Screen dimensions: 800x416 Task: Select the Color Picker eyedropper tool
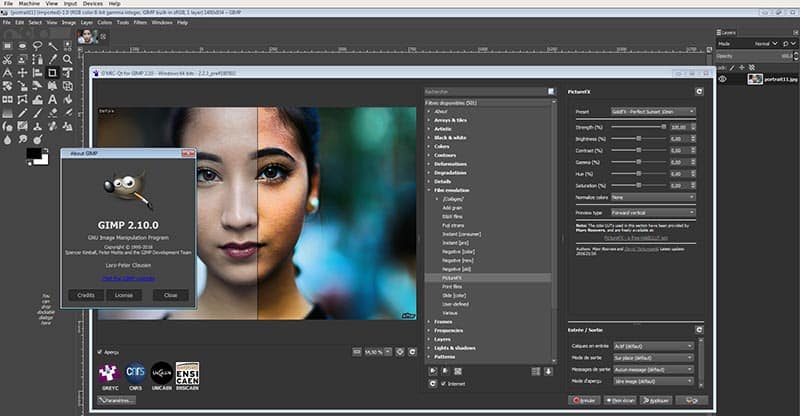[x=53, y=59]
